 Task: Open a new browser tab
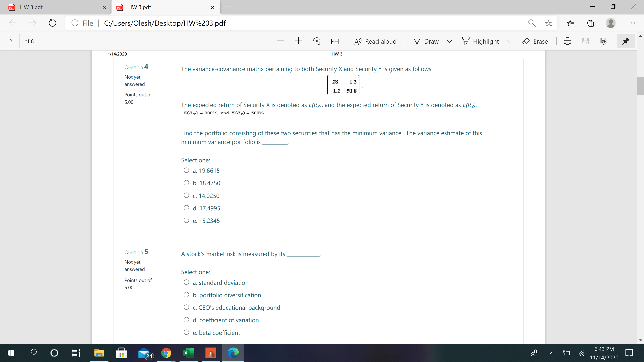pyautogui.click(x=227, y=7)
